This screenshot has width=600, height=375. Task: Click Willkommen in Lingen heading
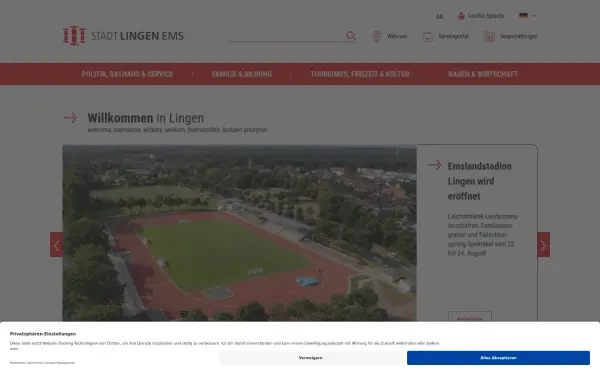[x=145, y=118]
